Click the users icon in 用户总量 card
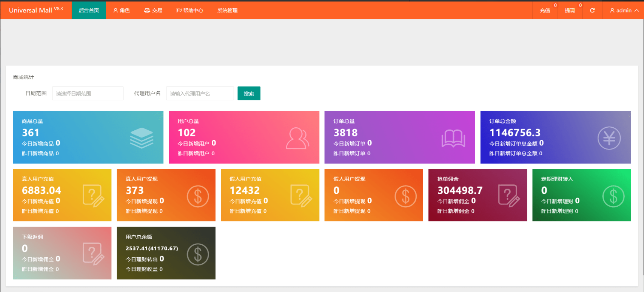 pos(297,138)
